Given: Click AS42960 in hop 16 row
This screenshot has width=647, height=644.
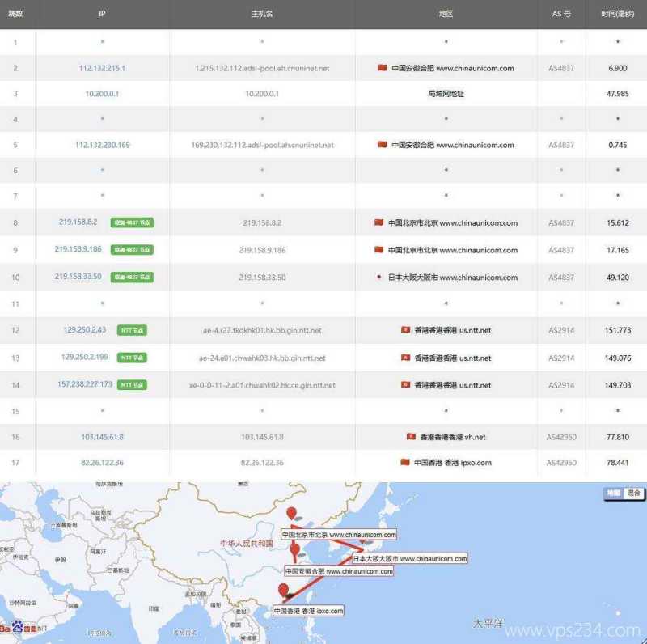Looking at the screenshot, I should click(561, 437).
